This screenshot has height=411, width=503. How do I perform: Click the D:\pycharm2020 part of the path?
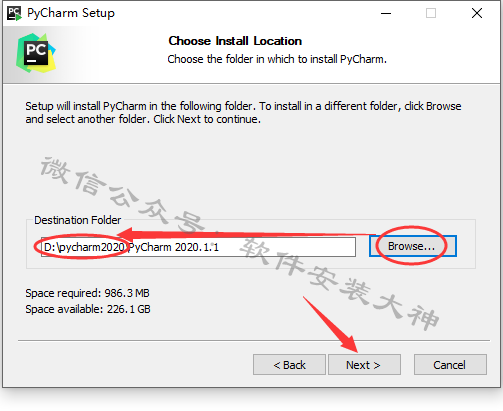(x=84, y=247)
